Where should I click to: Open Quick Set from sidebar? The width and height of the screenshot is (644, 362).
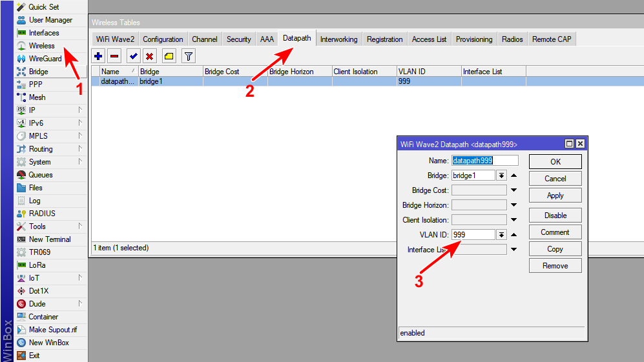pyautogui.click(x=51, y=7)
